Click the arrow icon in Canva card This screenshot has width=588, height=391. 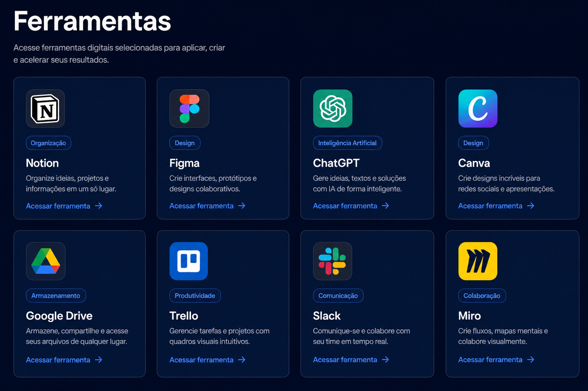coord(531,206)
